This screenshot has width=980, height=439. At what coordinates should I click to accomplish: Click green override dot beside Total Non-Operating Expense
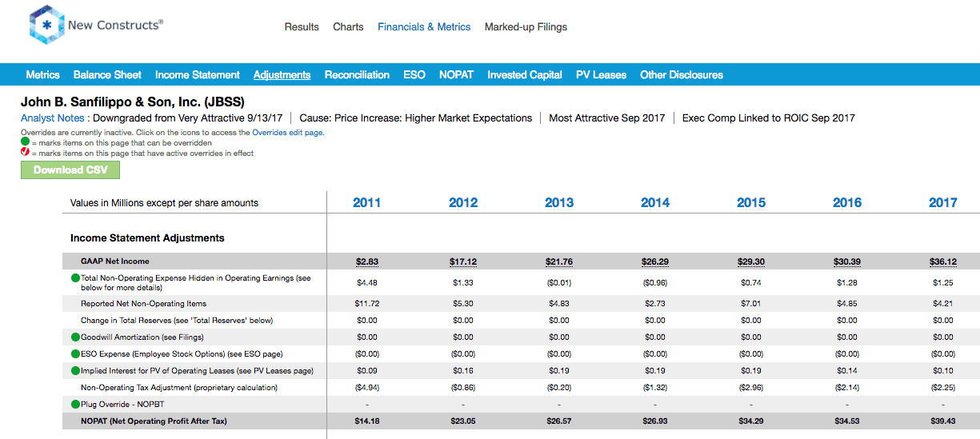pyautogui.click(x=75, y=278)
